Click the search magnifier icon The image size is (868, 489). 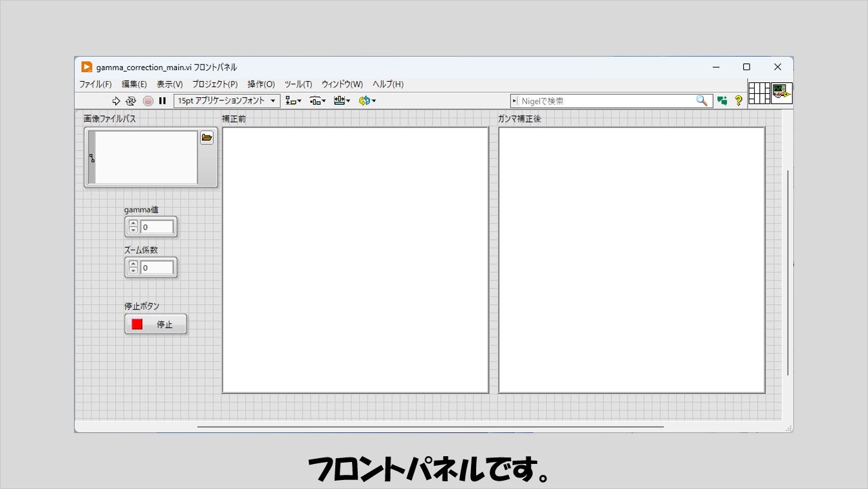[702, 101]
